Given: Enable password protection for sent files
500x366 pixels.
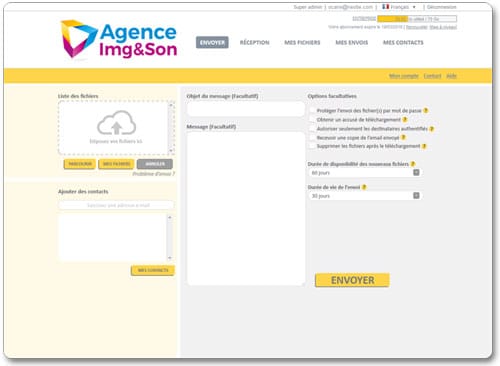Looking at the screenshot, I should tap(312, 110).
